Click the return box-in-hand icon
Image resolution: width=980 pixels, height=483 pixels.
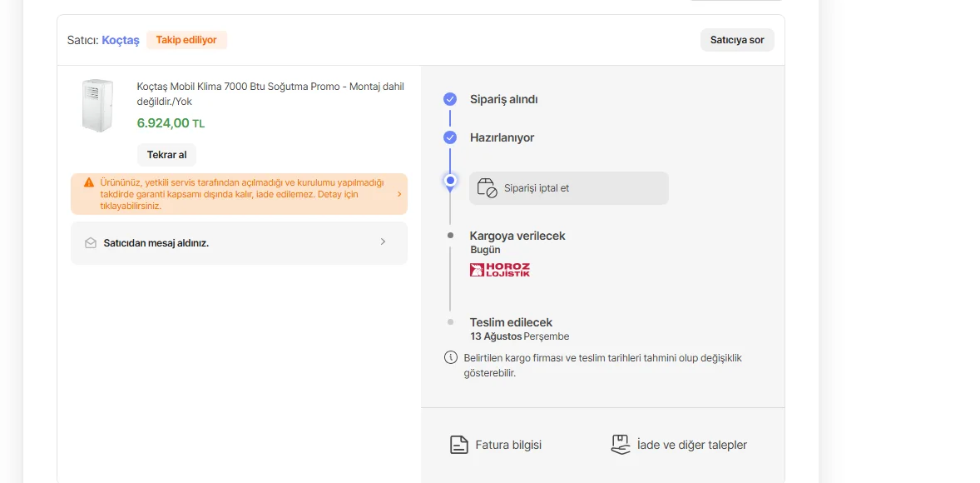click(x=620, y=445)
